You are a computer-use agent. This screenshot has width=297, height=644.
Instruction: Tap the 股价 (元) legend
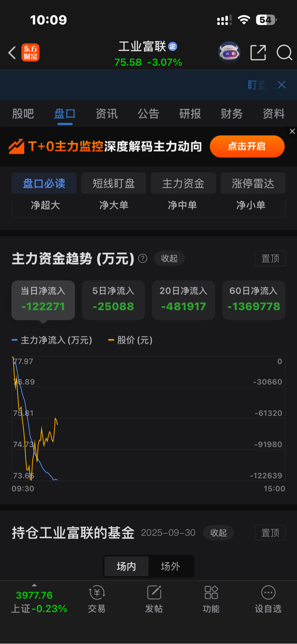point(130,340)
